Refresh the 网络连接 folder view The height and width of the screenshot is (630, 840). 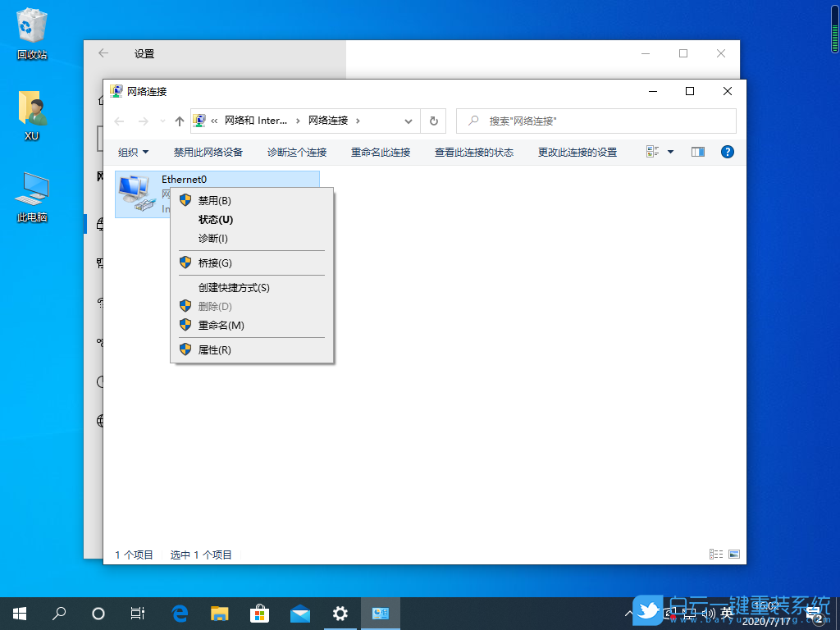click(433, 121)
